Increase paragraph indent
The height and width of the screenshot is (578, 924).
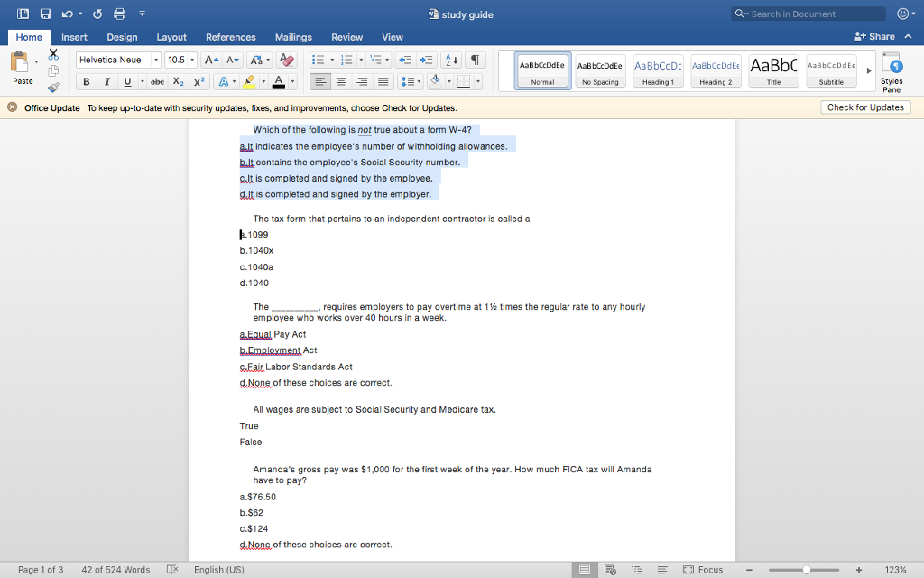pyautogui.click(x=426, y=60)
